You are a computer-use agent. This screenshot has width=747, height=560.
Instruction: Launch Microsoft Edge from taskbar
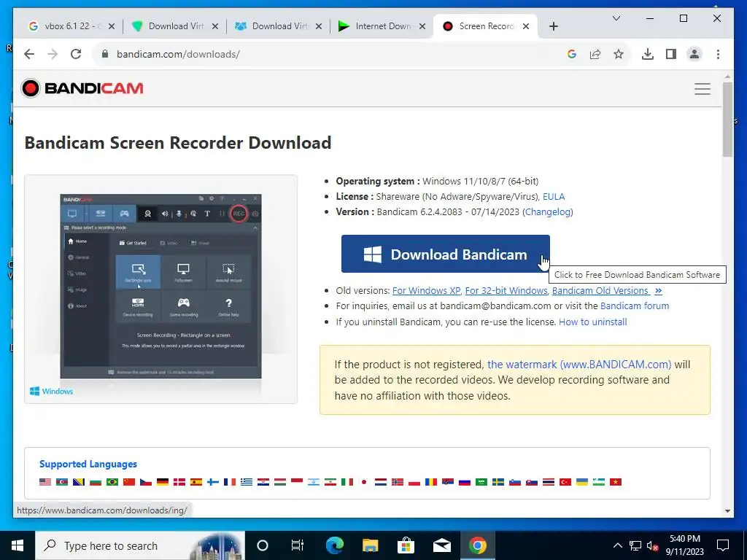(x=334, y=545)
